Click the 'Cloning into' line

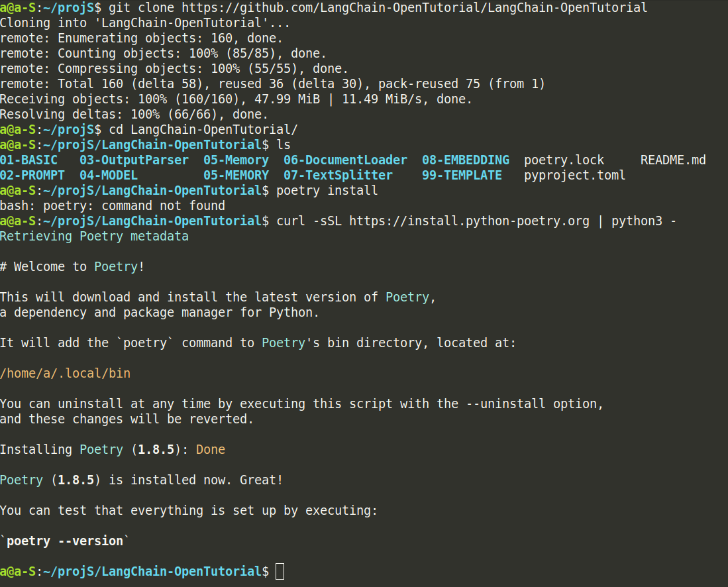coord(145,23)
